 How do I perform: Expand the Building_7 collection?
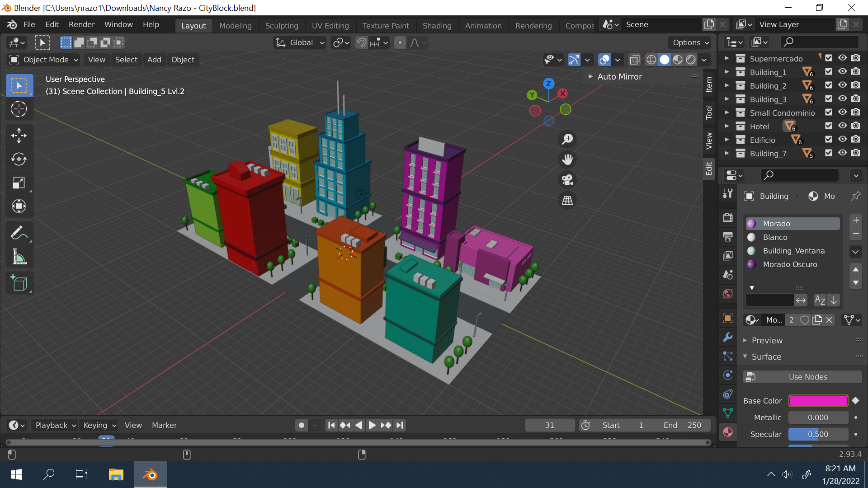(726, 153)
